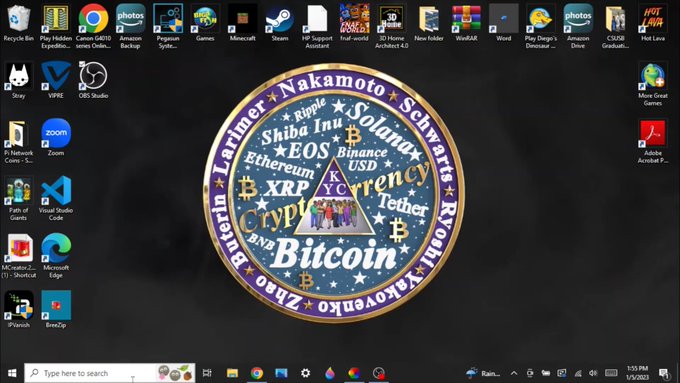Open the Windows Start menu
680x383 pixels.
click(x=12, y=373)
